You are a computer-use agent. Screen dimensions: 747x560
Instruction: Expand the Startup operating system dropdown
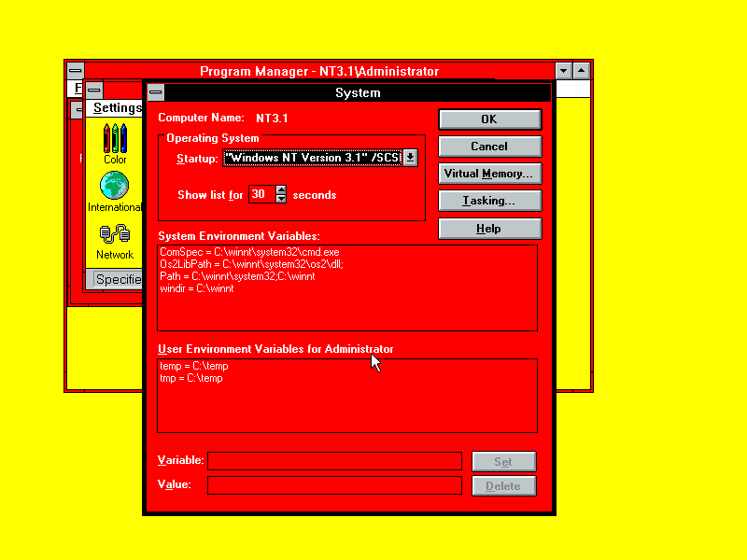(410, 158)
